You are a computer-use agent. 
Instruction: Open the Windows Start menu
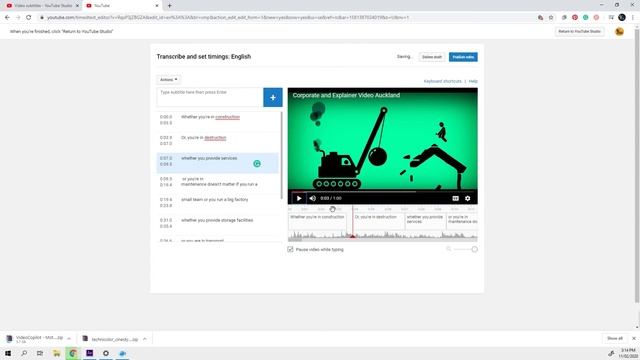pos(8,353)
